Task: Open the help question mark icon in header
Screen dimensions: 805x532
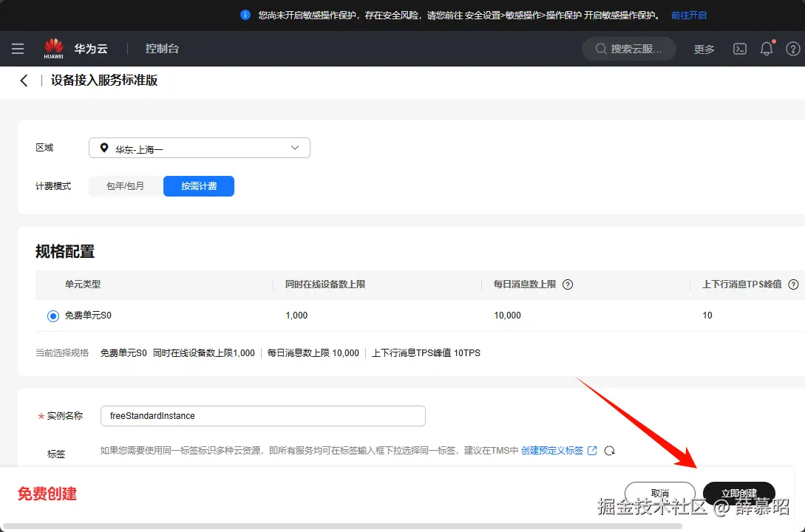Action: tap(792, 49)
